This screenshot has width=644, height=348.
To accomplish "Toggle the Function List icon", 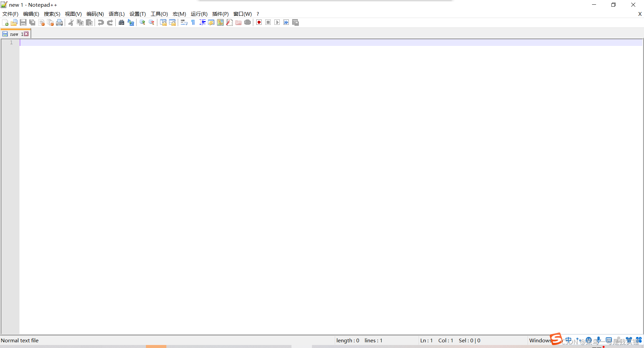I will [x=229, y=22].
